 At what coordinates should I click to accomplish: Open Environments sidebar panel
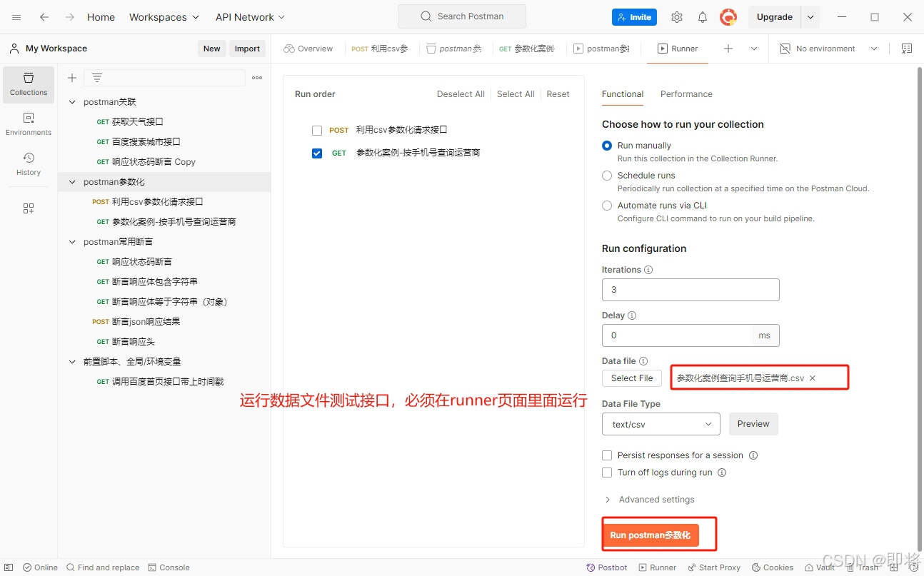[29, 124]
